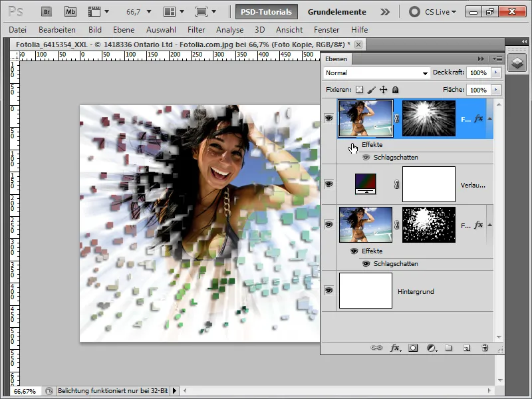Click the white mask of the Verlauf layer

click(x=429, y=184)
